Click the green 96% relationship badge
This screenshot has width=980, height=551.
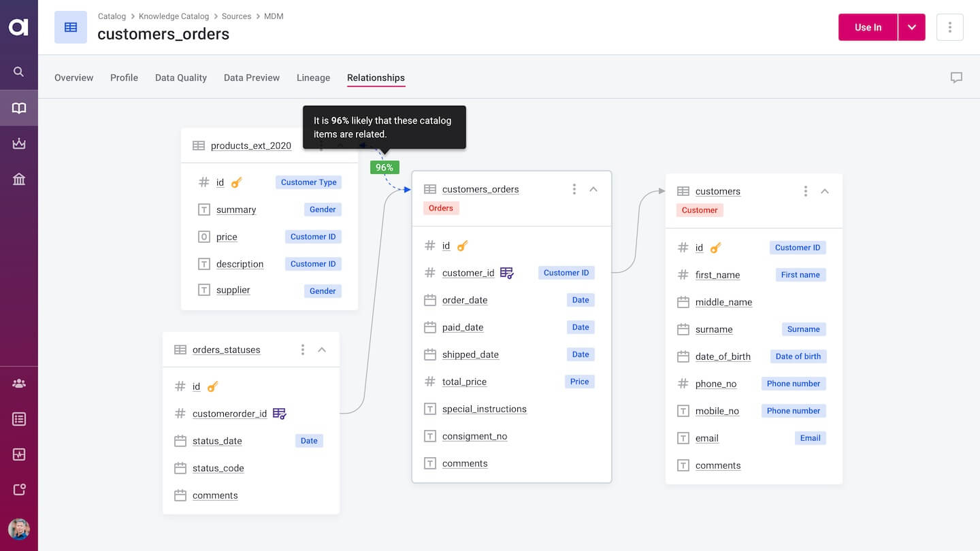coord(385,167)
